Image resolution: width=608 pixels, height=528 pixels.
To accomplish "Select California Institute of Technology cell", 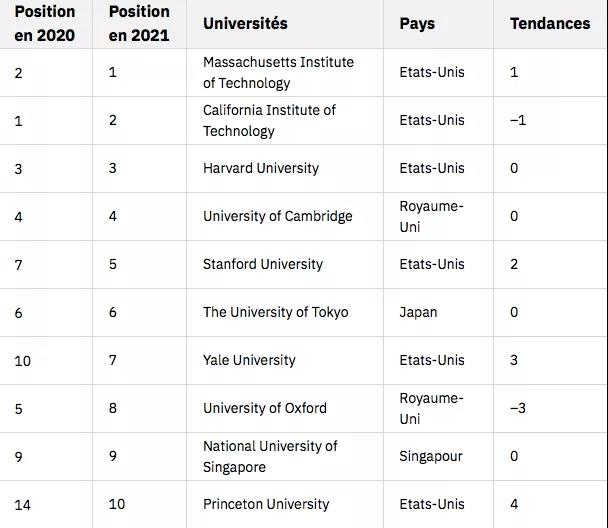I will point(269,120).
